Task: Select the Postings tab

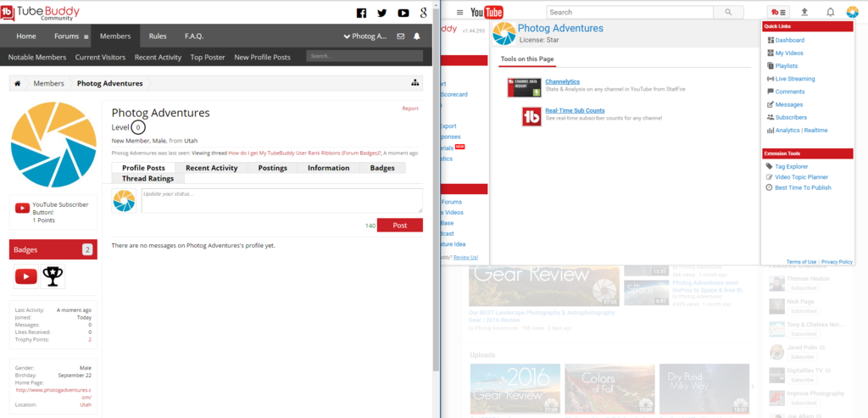Action: [272, 168]
